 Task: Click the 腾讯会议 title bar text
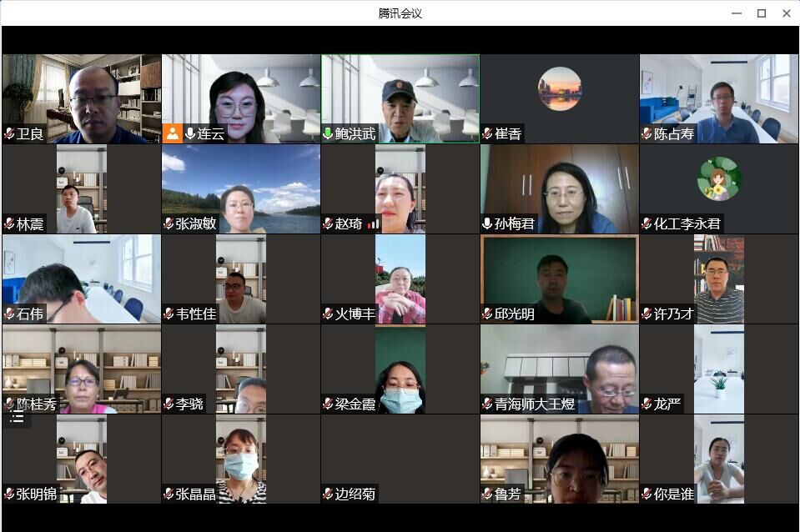tap(400, 13)
